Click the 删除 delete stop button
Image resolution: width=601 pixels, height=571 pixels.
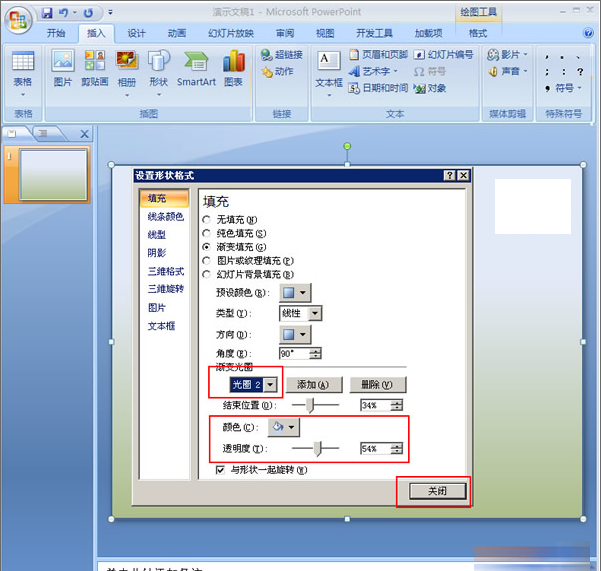378,384
